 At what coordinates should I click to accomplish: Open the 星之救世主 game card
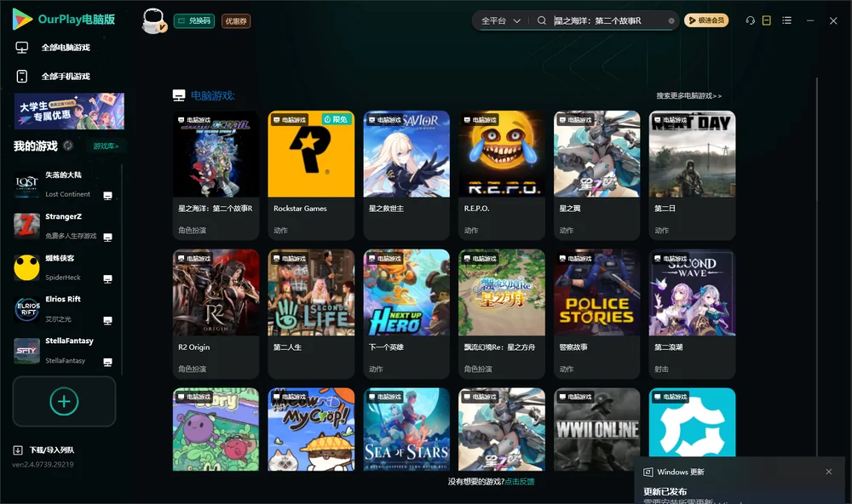pos(406,175)
